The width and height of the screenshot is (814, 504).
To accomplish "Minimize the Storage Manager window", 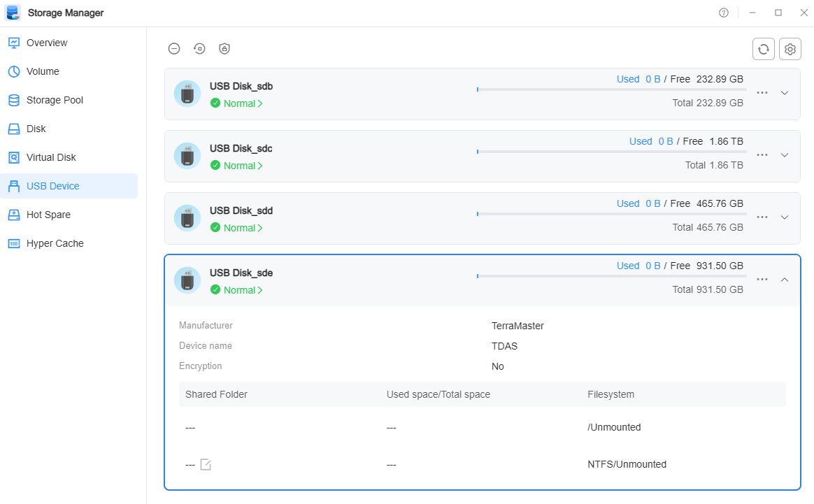I will pos(752,13).
